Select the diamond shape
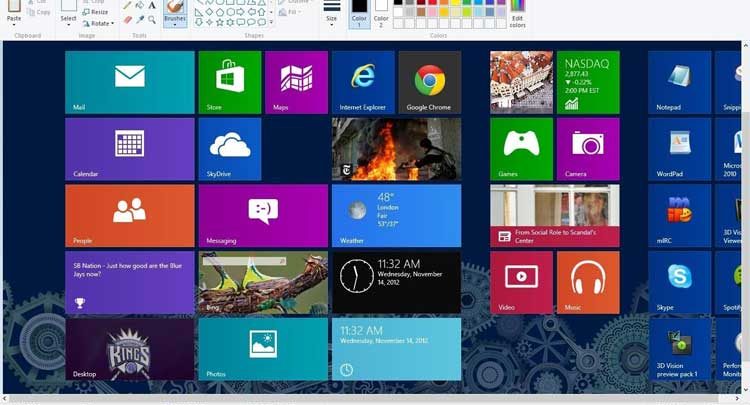 tap(210, 12)
